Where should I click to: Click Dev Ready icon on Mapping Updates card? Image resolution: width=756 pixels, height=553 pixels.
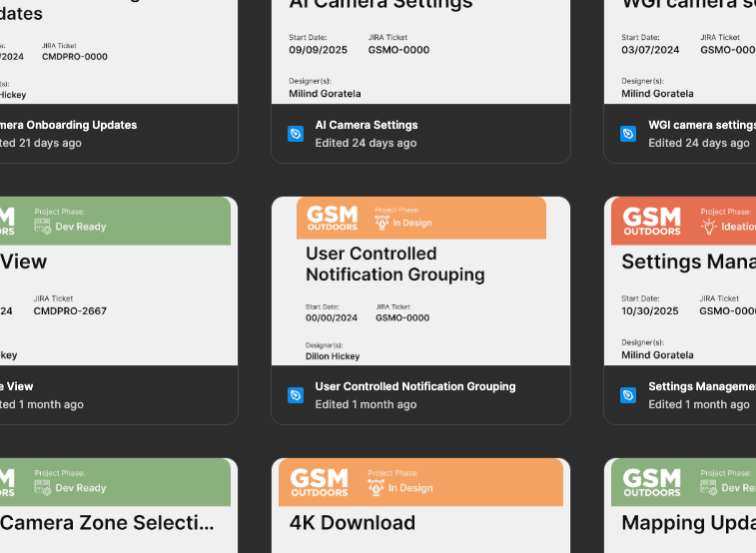[708, 487]
